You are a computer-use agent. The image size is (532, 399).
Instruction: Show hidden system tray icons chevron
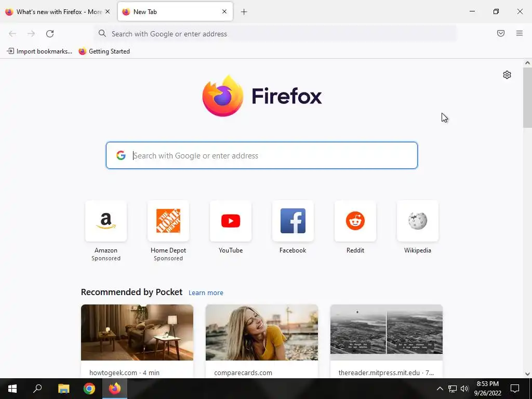(x=440, y=389)
